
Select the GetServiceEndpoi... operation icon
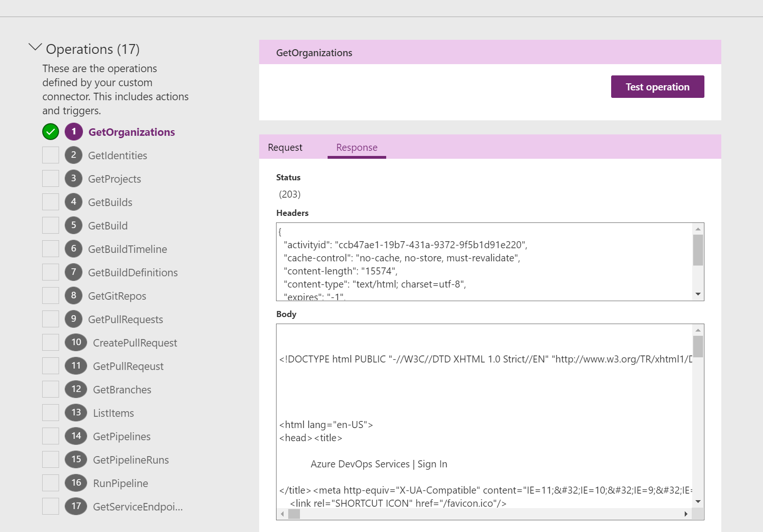coord(75,506)
